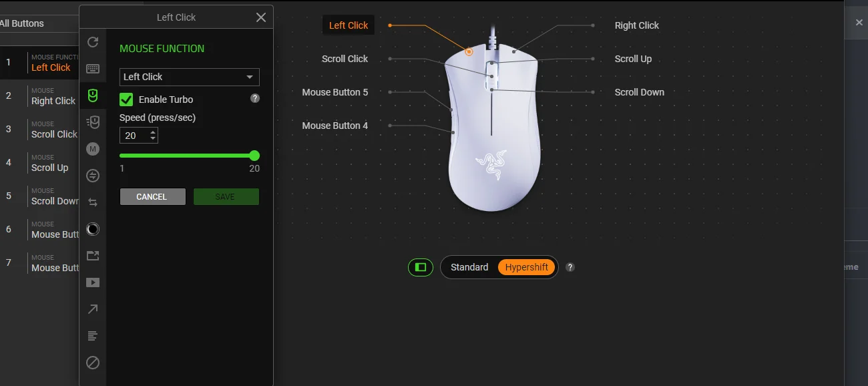Increase turbo speed with stepper up arrow
This screenshot has width=868, height=386.
click(x=154, y=132)
